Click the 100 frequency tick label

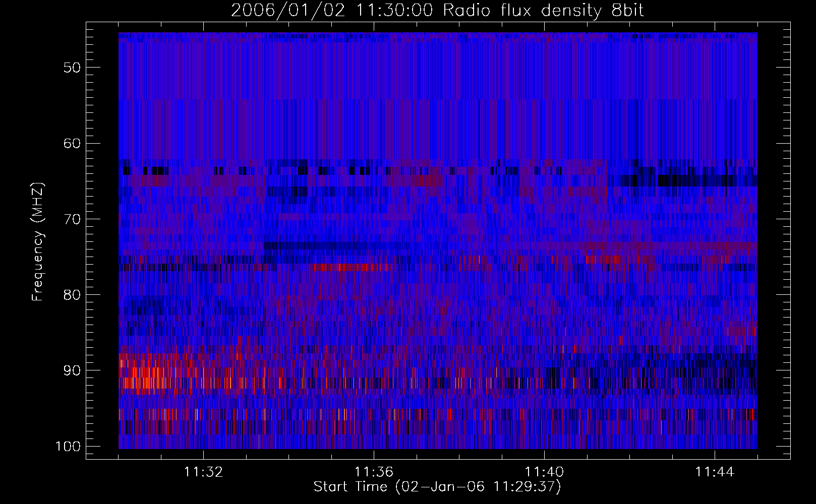(x=68, y=447)
